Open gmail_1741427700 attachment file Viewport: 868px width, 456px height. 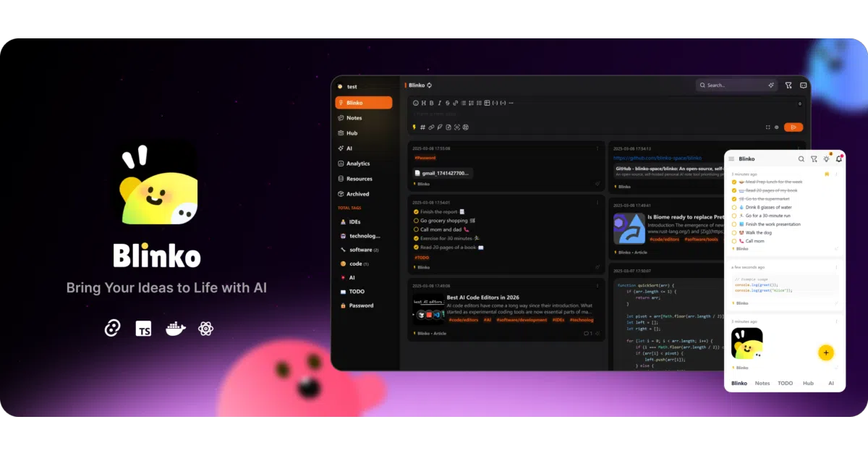click(x=443, y=173)
